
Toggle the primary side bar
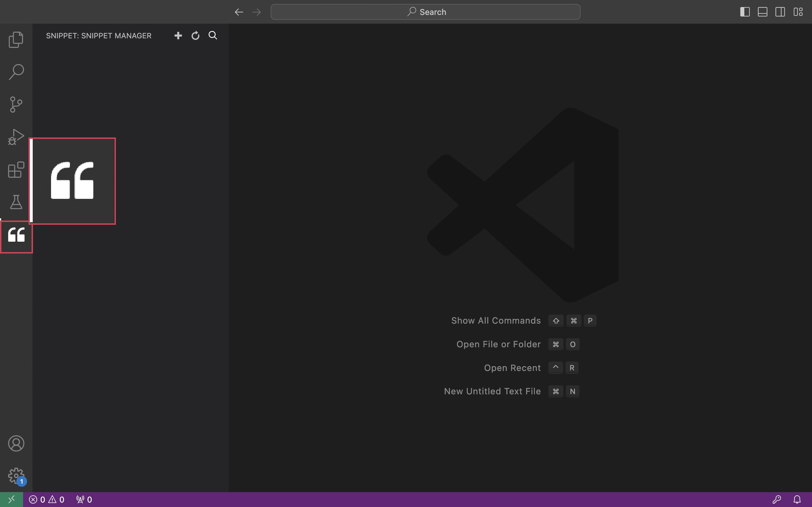click(745, 12)
